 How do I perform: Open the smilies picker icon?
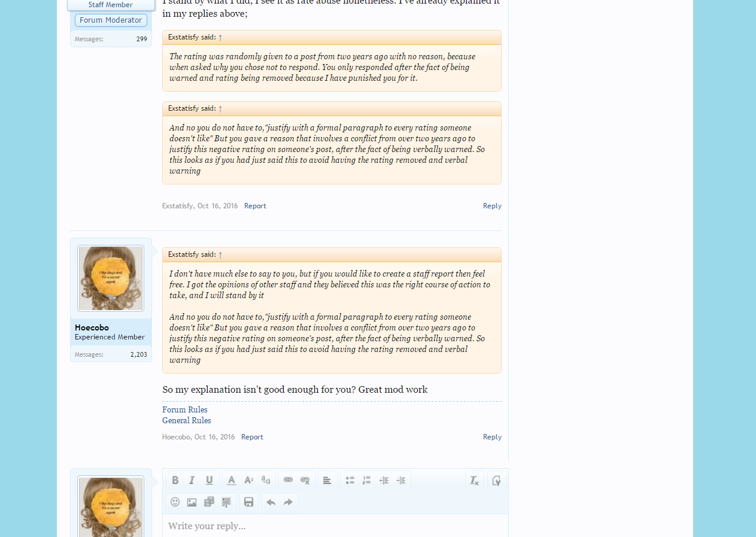[175, 502]
